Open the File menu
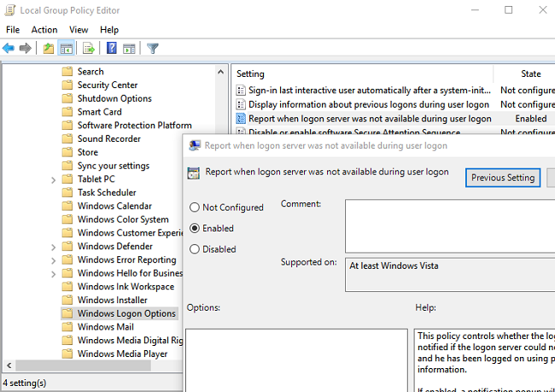The width and height of the screenshot is (555, 392). coord(13,30)
